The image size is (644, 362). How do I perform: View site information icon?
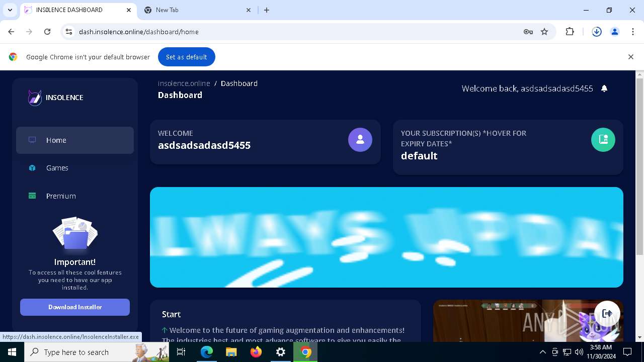[69, 32]
